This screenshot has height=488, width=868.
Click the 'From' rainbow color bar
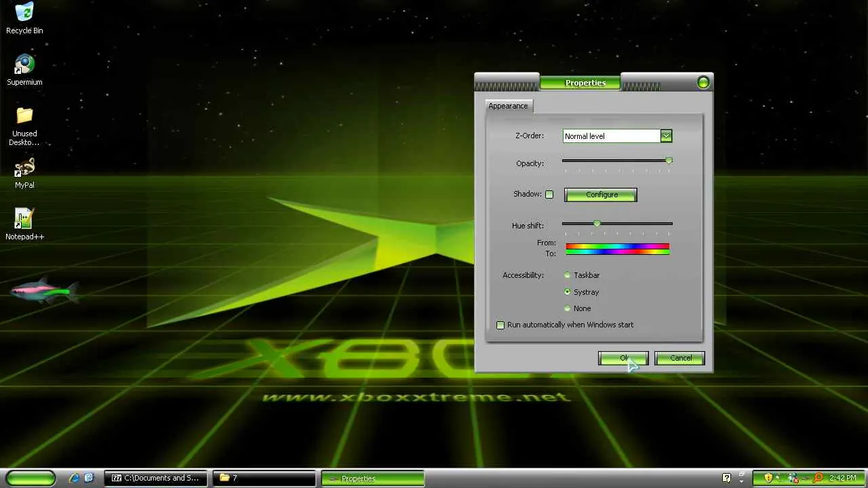pos(617,246)
